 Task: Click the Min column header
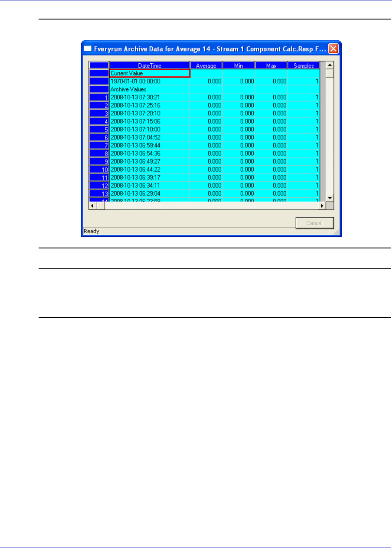tap(238, 65)
